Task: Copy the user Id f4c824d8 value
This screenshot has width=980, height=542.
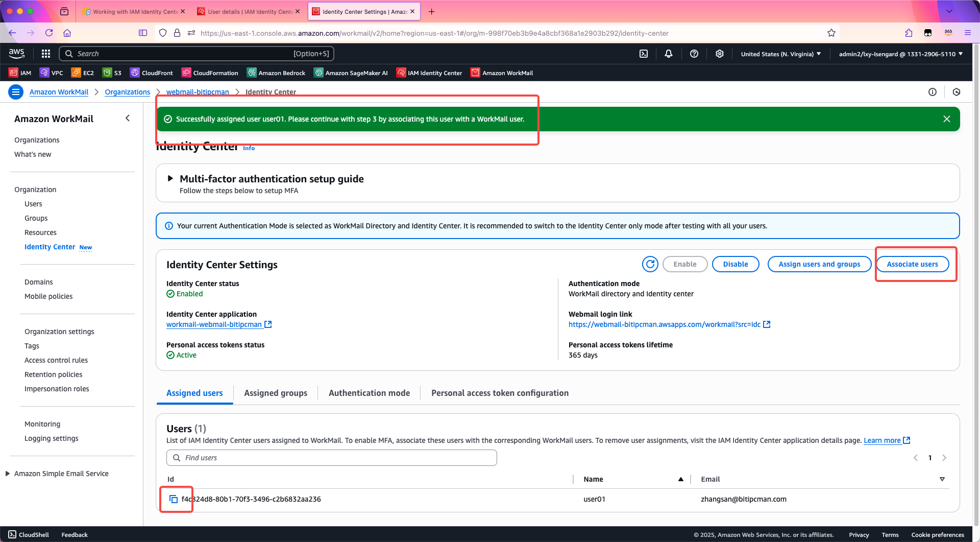Action: tap(174, 499)
